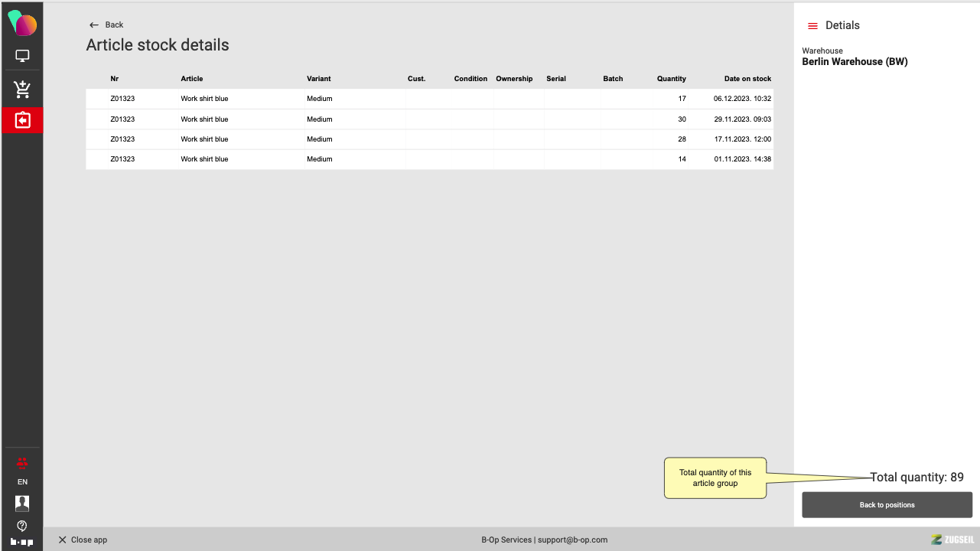
Task: Click the red hamburger icon beside Details
Action: [x=812, y=26]
